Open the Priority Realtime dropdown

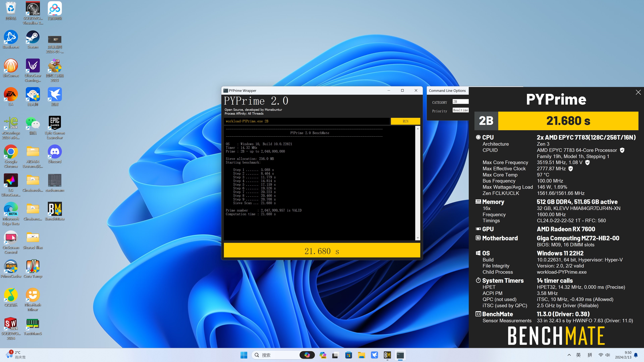[x=461, y=110]
